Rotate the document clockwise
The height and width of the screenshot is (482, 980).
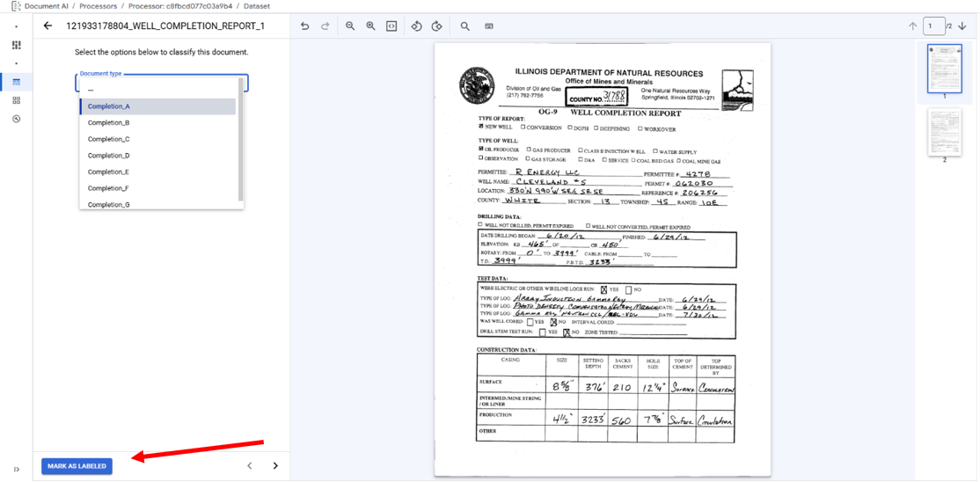(436, 26)
